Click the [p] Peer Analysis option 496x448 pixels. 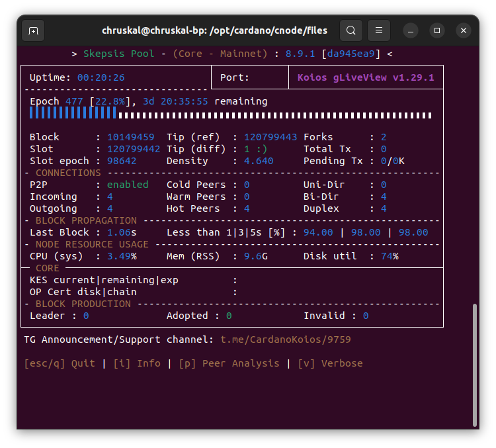[229, 363]
